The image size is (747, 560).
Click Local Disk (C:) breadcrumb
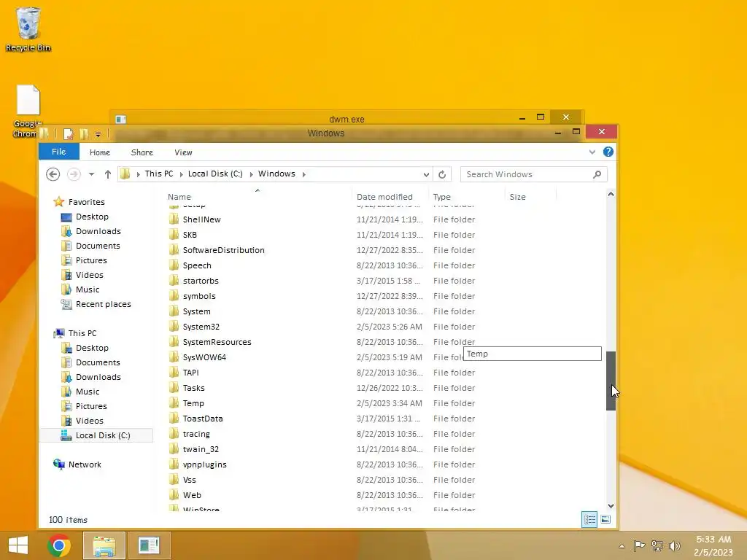coord(215,174)
